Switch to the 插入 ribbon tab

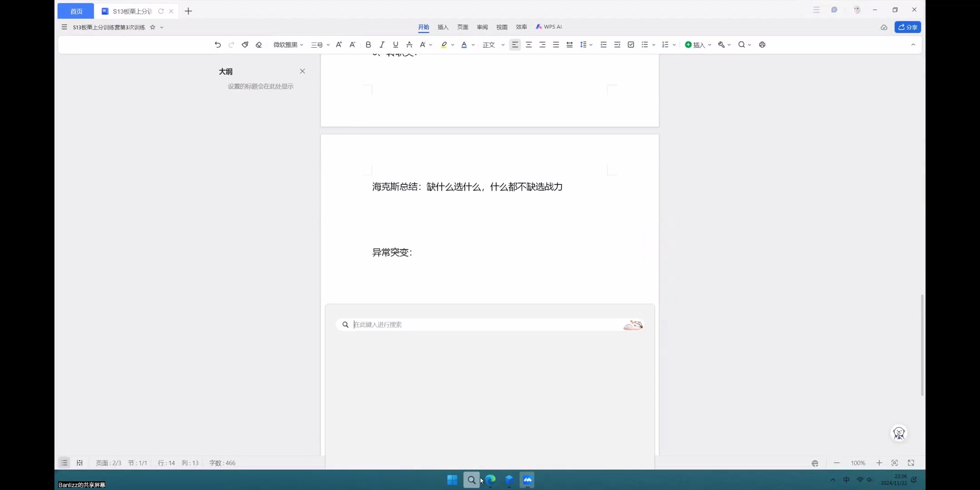pos(443,27)
